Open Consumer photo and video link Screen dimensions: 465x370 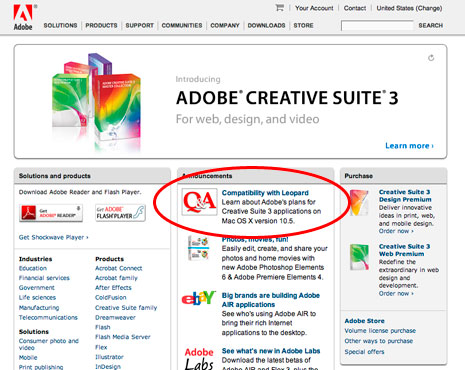(x=49, y=344)
